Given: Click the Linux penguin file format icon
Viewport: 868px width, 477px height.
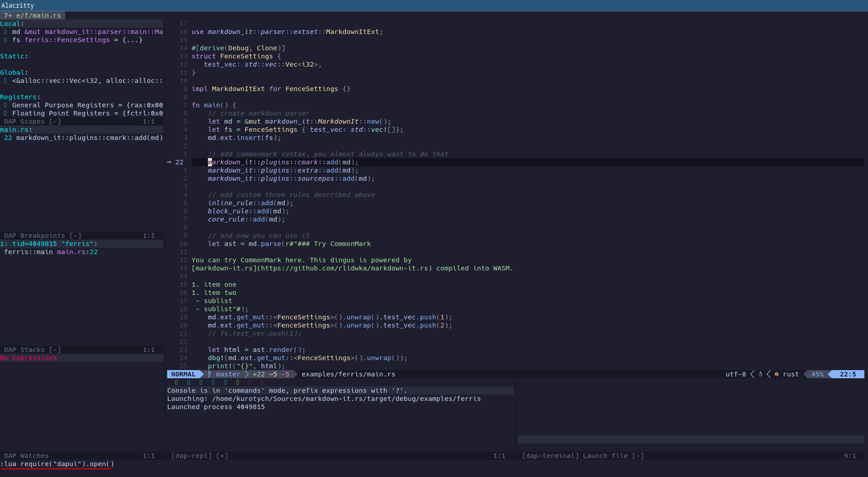Looking at the screenshot, I should [761, 374].
